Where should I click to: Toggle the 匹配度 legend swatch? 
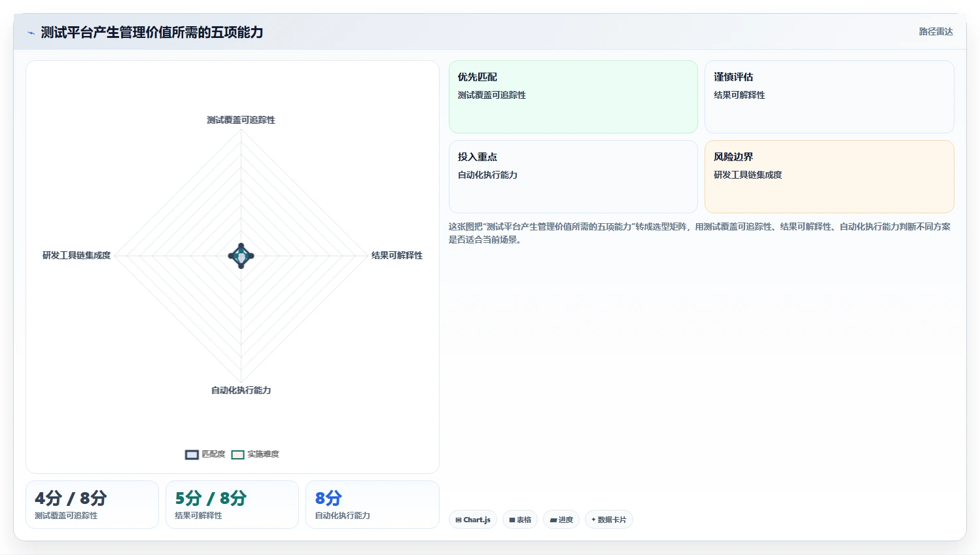[x=192, y=455]
